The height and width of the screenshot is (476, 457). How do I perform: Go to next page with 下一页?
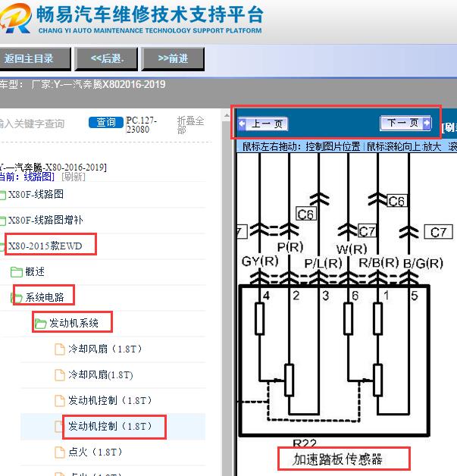(x=405, y=123)
